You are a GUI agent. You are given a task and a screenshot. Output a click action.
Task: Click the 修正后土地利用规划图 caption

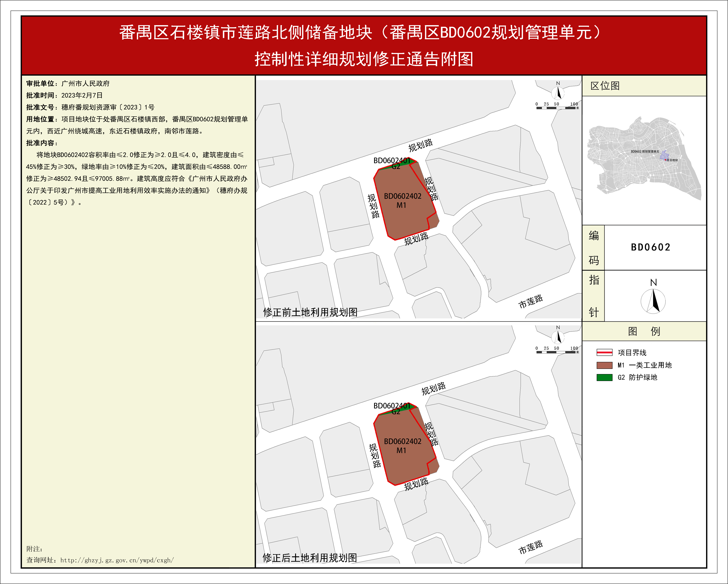[310, 558]
